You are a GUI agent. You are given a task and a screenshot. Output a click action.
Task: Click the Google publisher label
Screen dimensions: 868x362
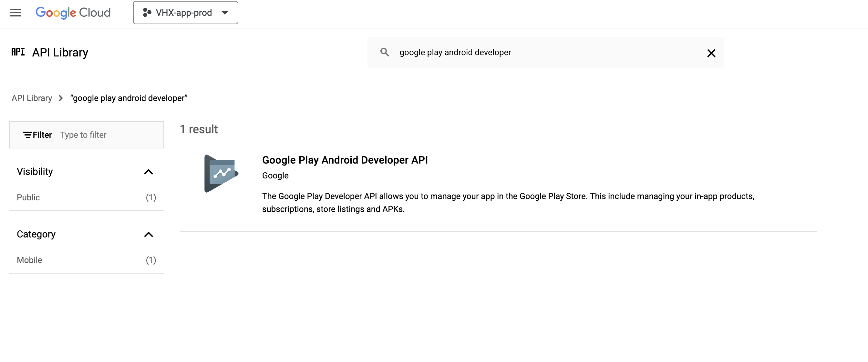click(275, 176)
